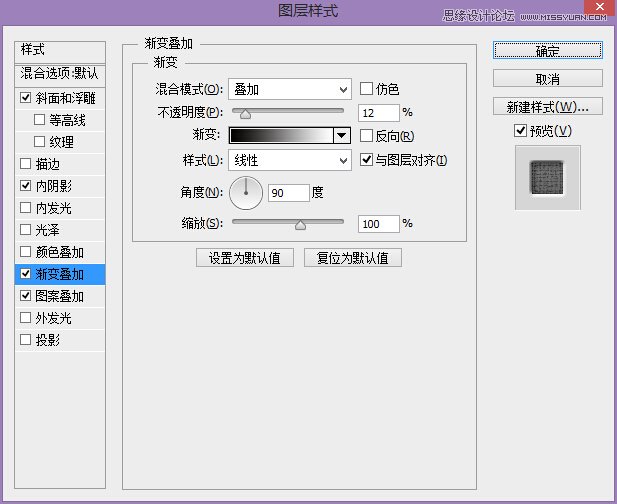This screenshot has width=617, height=504.
Task: Click the style preview thumbnail
Action: click(548, 177)
